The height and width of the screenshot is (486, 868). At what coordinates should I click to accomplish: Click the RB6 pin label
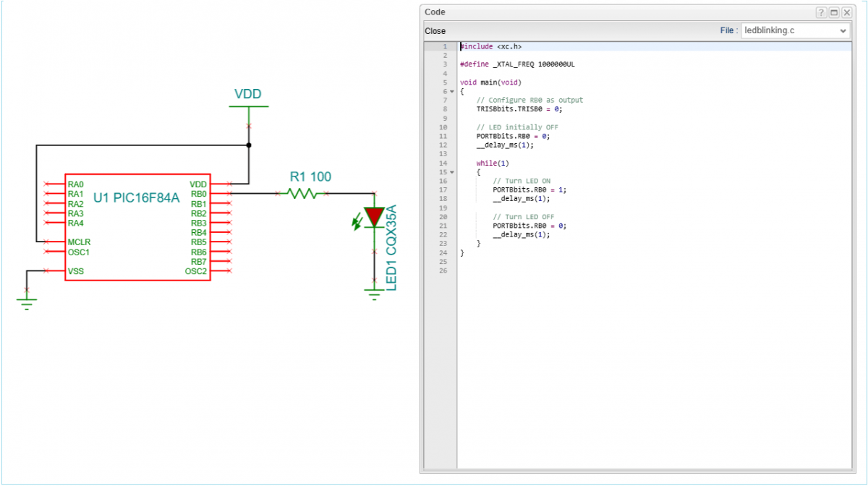[199, 252]
